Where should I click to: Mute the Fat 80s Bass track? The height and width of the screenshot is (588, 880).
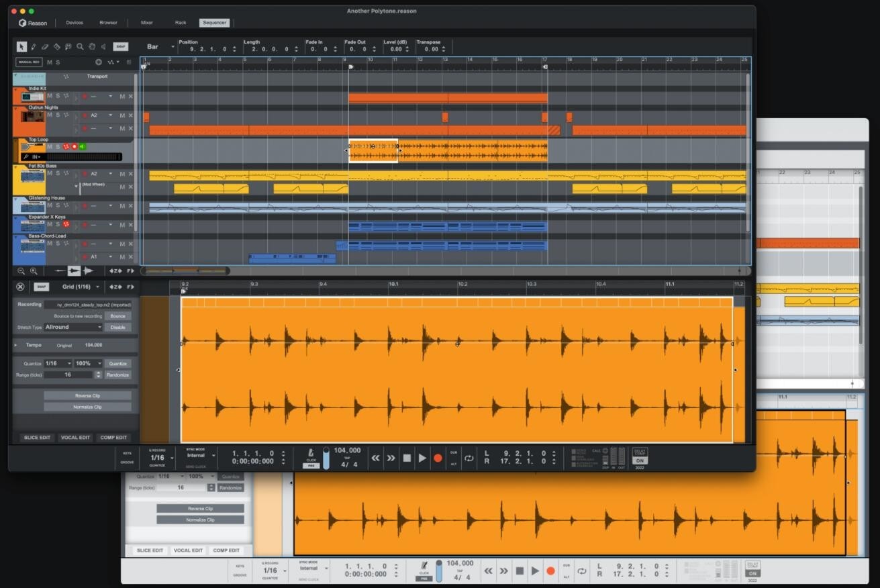50,173
